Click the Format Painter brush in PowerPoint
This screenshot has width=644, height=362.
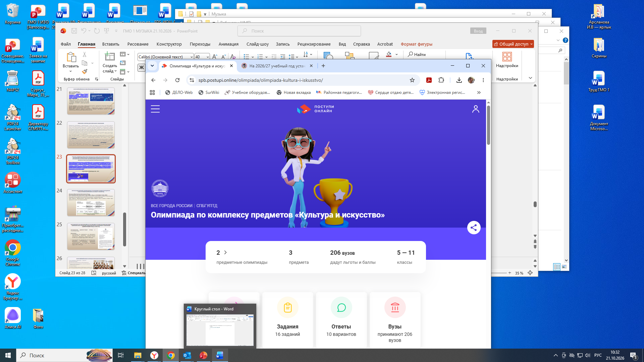pyautogui.click(x=85, y=71)
